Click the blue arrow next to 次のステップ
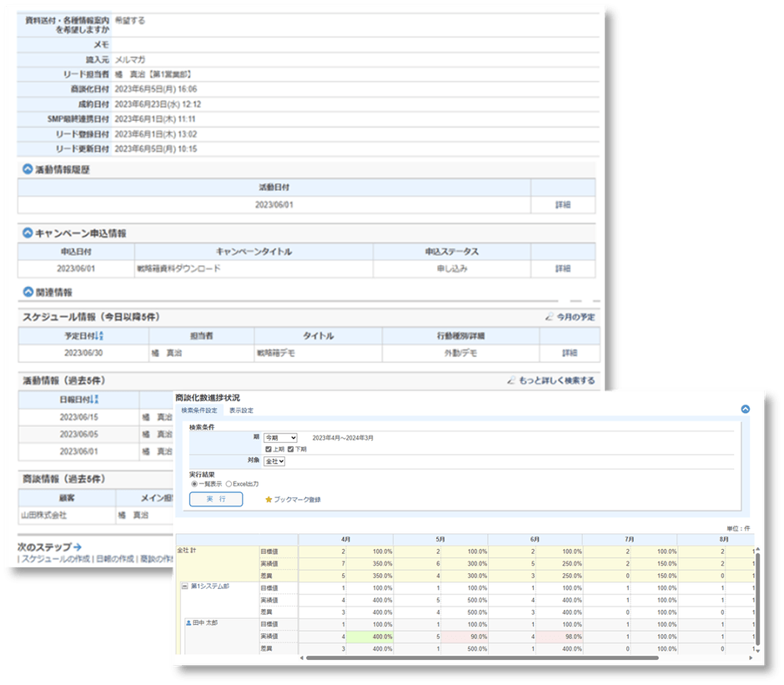Screen dimensions: 784x685 coord(77,546)
